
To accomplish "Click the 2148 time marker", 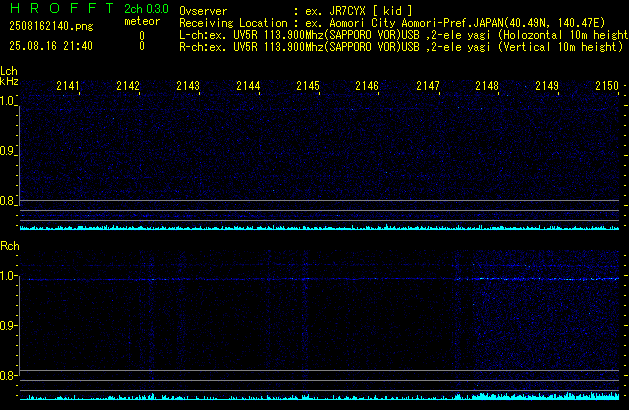I will (487, 86).
